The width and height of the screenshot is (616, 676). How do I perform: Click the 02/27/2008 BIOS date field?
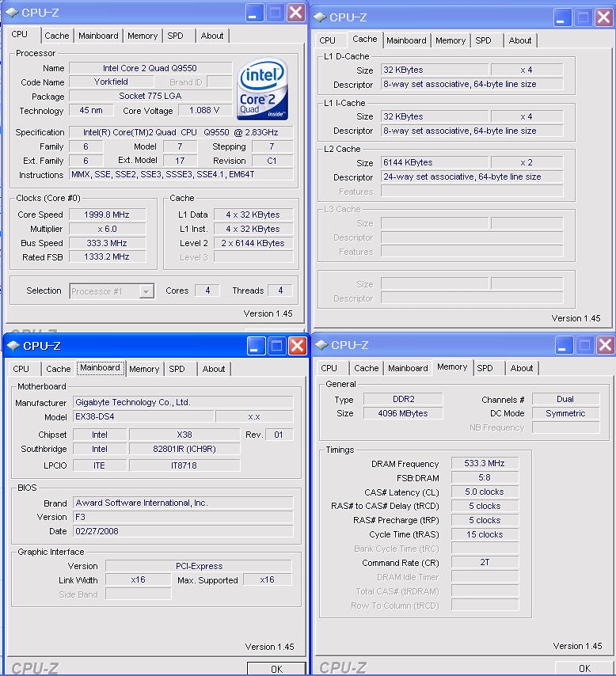[183, 531]
